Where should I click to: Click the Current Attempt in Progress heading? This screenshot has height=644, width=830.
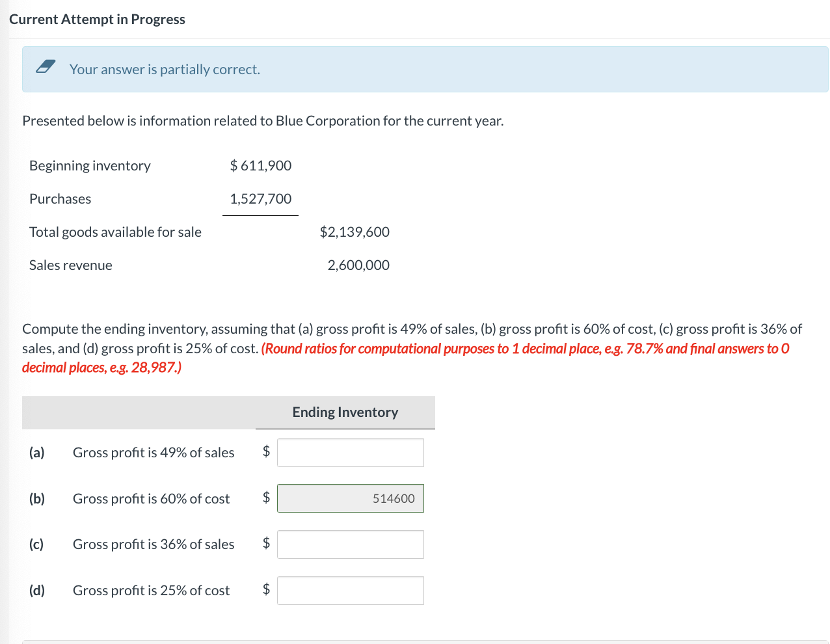(97, 20)
